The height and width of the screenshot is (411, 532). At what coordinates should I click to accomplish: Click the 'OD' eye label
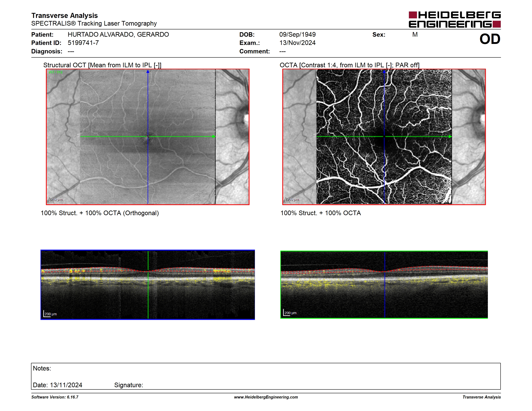click(490, 39)
